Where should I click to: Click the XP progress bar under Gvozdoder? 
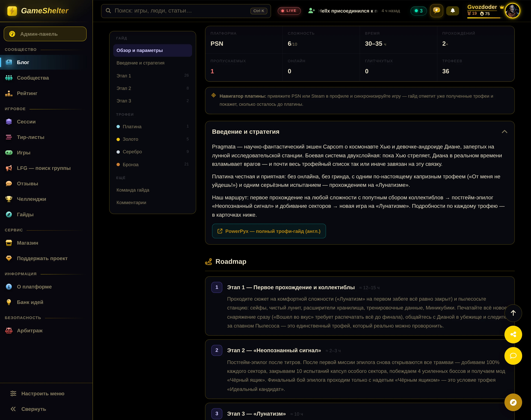coord(485,18)
